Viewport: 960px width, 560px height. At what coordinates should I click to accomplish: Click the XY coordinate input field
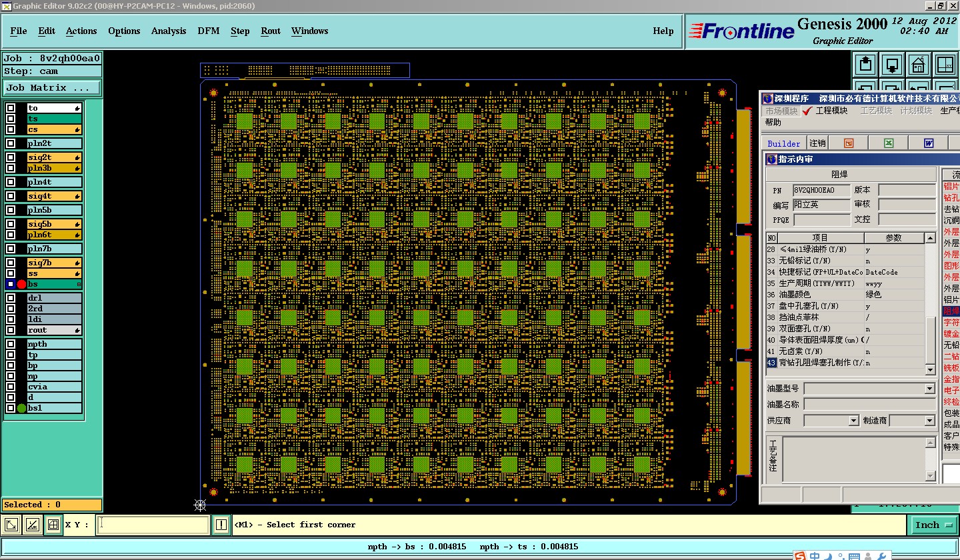pyautogui.click(x=153, y=525)
